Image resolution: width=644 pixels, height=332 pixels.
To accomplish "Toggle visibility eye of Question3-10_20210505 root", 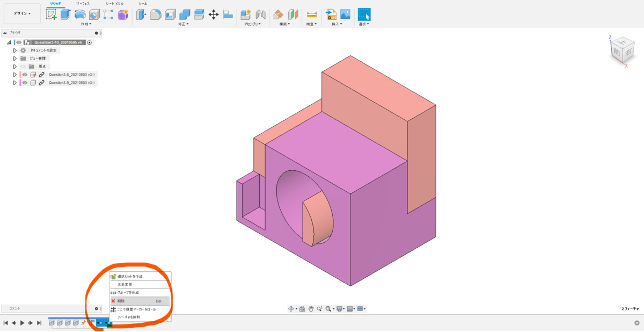I will tap(18, 42).
